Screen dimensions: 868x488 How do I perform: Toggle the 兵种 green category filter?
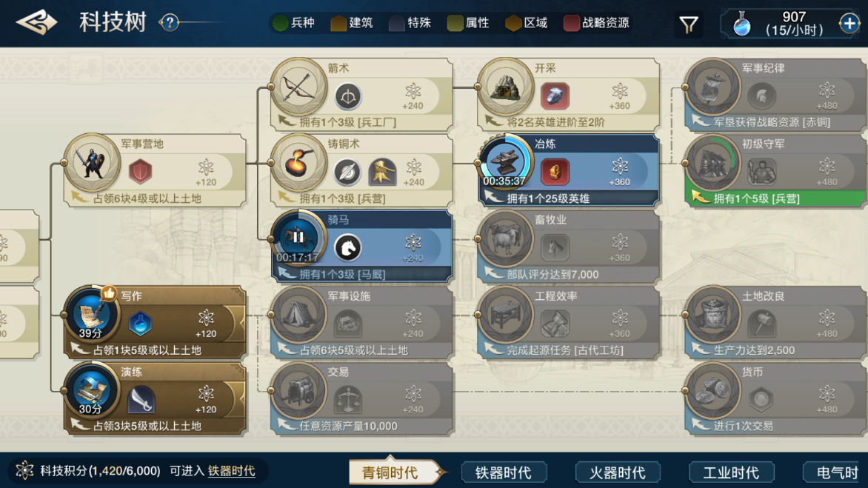coord(294,23)
